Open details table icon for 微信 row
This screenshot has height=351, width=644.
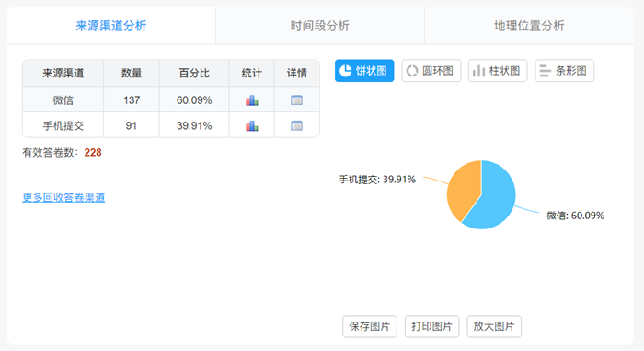pos(296,100)
